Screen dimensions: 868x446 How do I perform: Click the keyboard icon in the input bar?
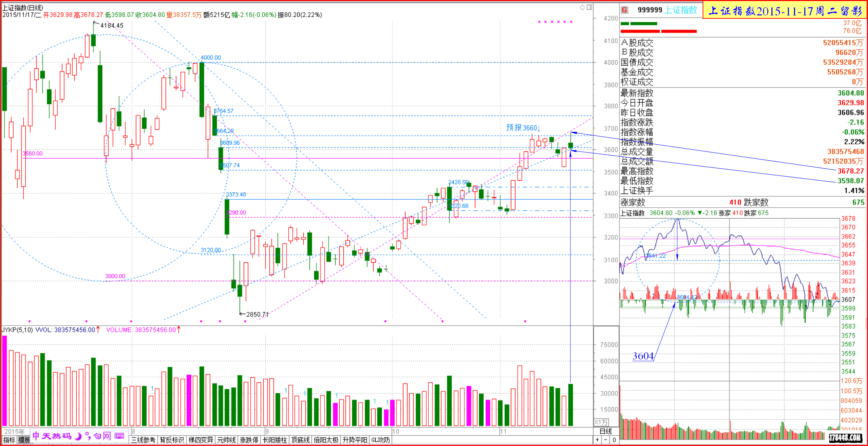[x=119, y=436]
